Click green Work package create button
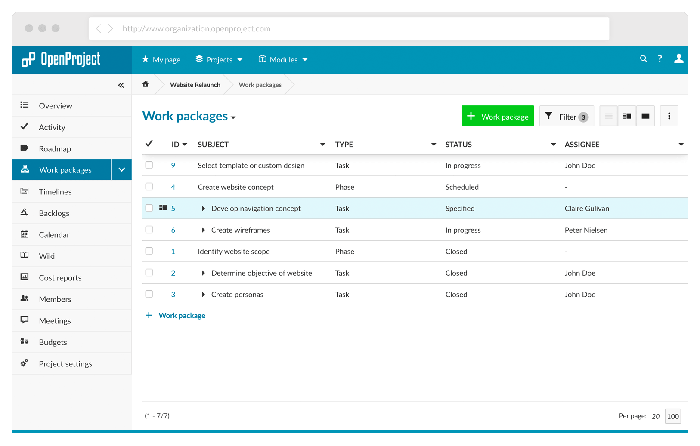This screenshot has height=446, width=700. pos(498,116)
